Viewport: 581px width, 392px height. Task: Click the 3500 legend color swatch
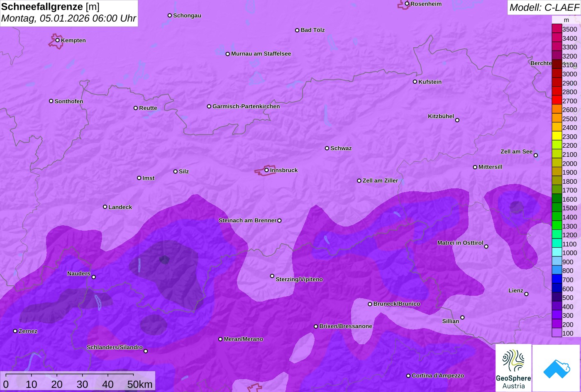pos(557,29)
